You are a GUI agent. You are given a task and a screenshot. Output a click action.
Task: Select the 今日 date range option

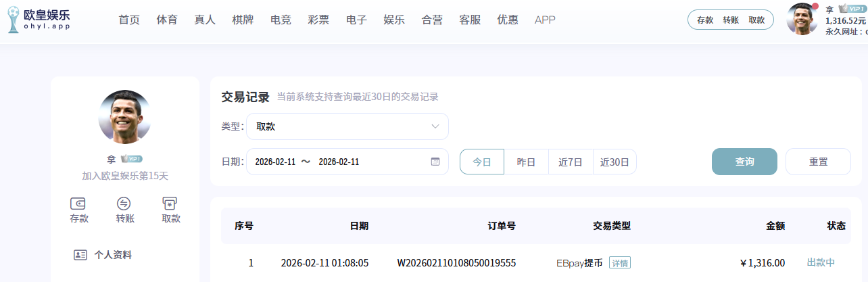click(481, 162)
